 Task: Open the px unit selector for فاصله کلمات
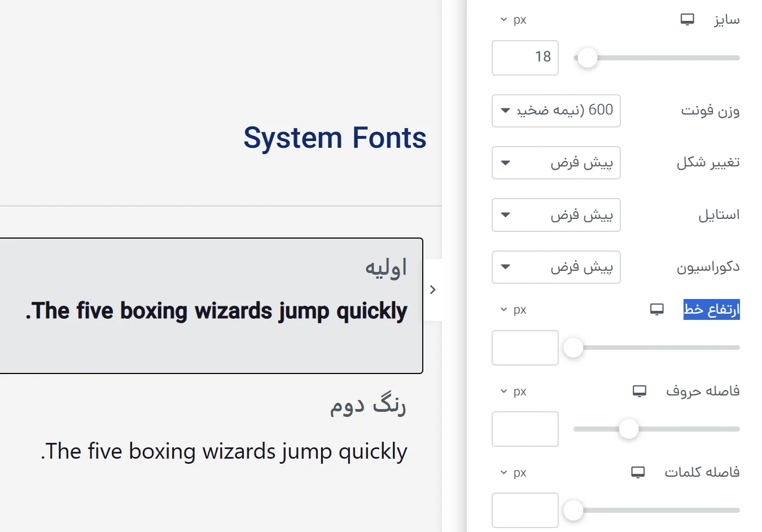(511, 472)
